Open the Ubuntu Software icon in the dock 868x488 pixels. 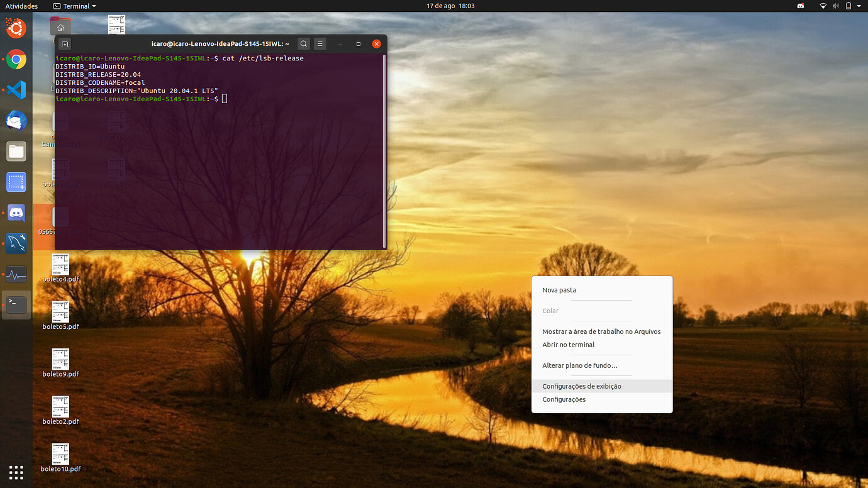[x=16, y=28]
